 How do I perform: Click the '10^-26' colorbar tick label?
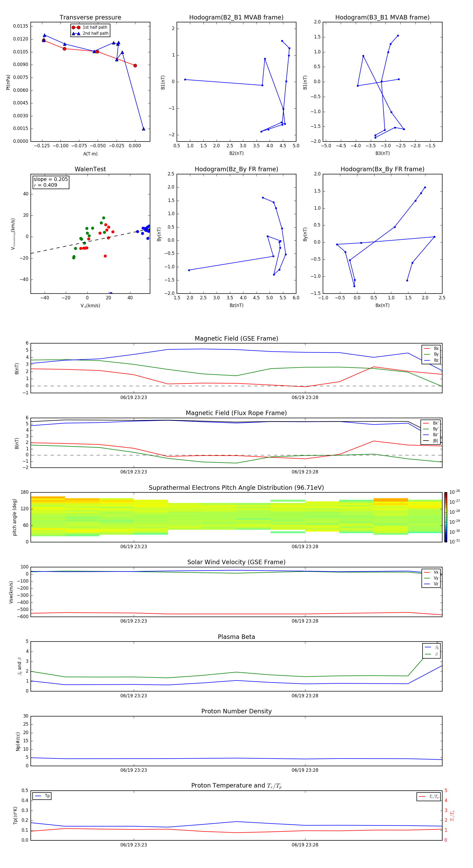(x=455, y=492)
